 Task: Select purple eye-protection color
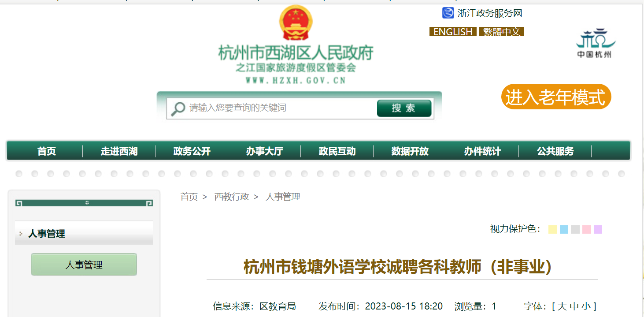[598, 230]
